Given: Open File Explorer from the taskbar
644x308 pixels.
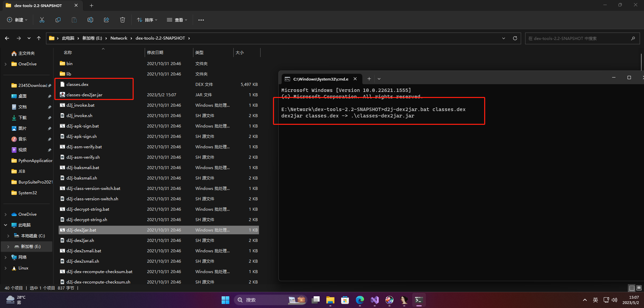Looking at the screenshot, I should 330,300.
